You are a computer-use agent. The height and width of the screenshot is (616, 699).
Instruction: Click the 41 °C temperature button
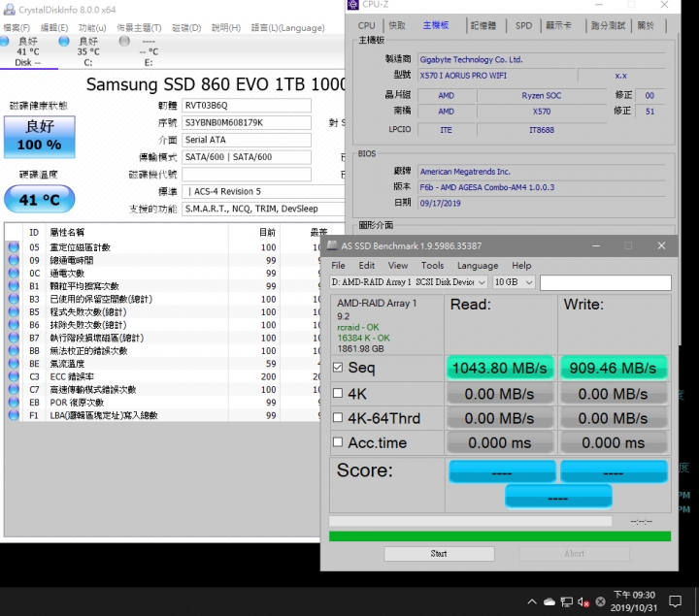coord(39,199)
